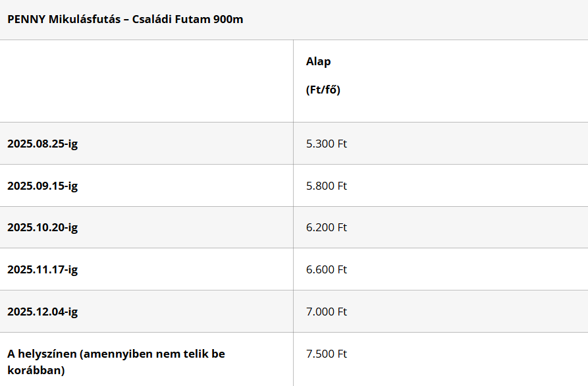Click the empty header cell left of Alap
Image resolution: width=588 pixels, height=386 pixels.
[x=146, y=81]
